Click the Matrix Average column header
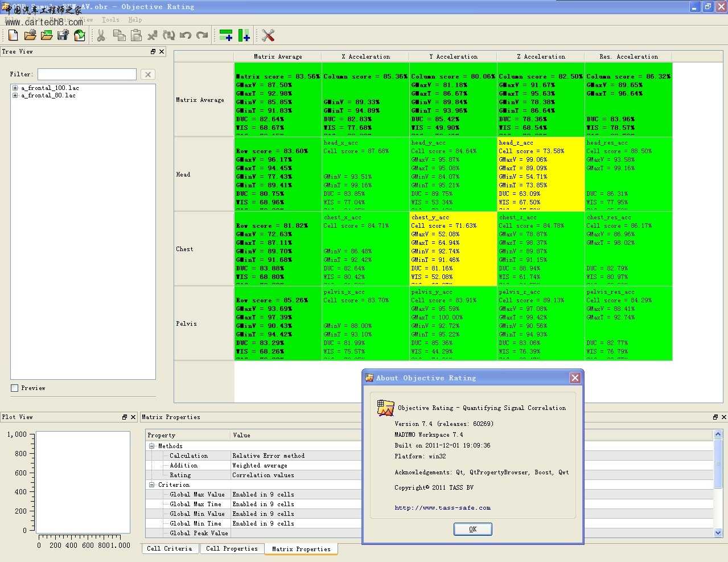The height and width of the screenshot is (562, 728). [x=278, y=57]
